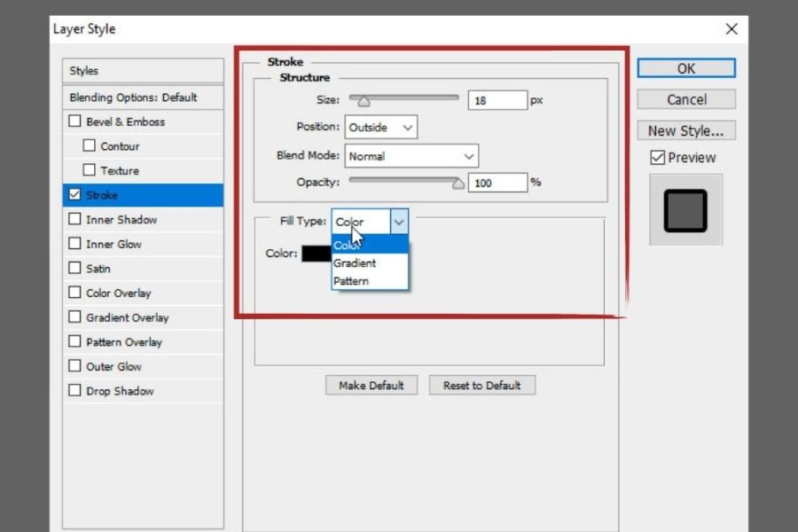
Task: Click the Cancel button
Action: 686,99
